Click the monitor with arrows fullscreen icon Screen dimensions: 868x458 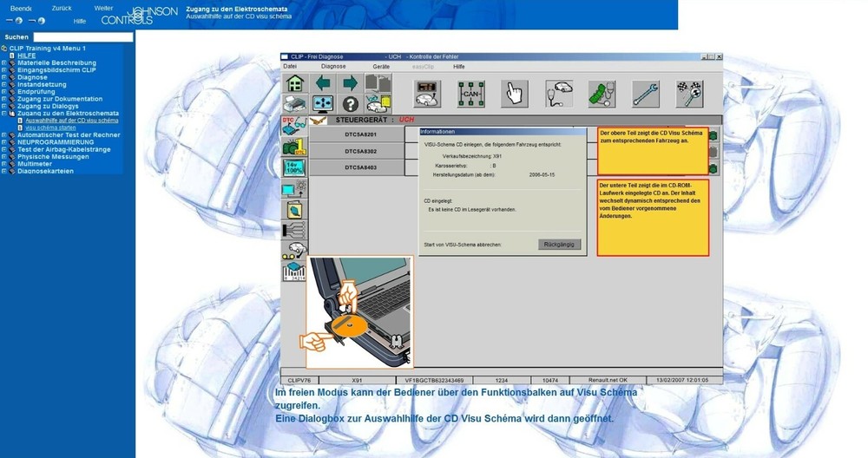pos(323,104)
